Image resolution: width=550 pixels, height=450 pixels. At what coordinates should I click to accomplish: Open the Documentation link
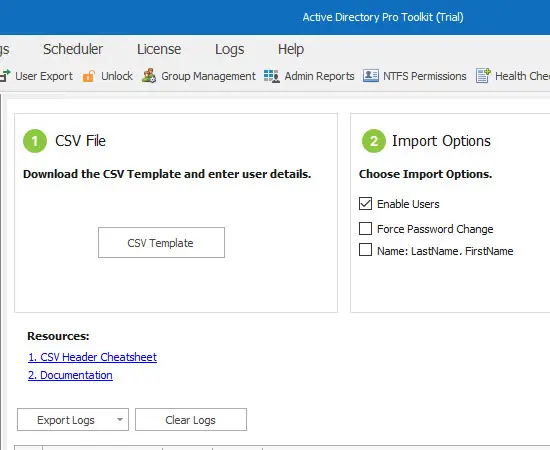[x=70, y=375]
